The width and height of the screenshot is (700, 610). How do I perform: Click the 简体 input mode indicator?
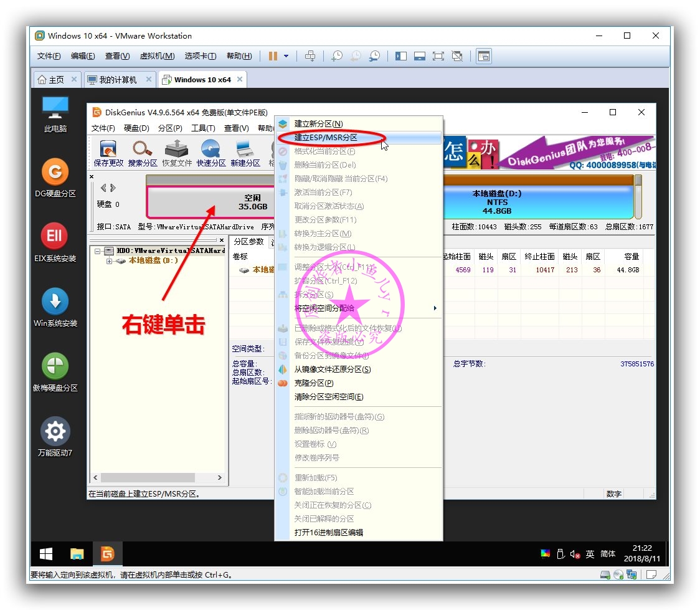(x=608, y=554)
